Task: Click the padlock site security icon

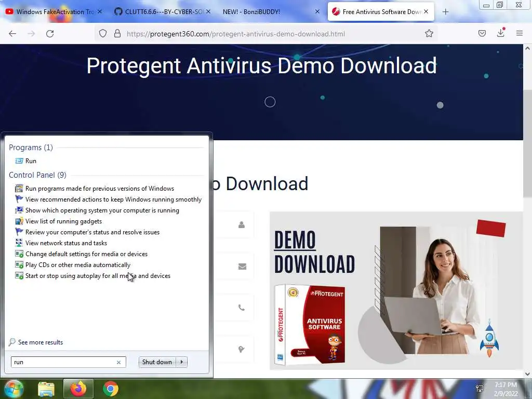Action: [117, 34]
